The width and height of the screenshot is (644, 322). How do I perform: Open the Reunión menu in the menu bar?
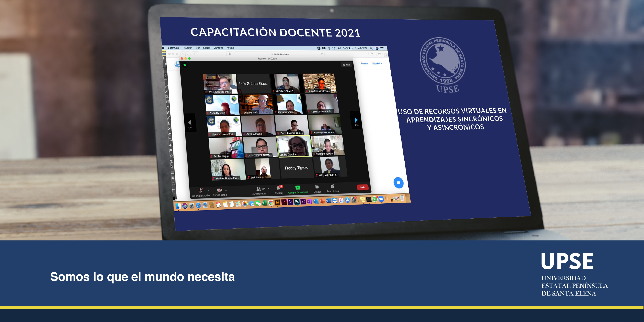[x=187, y=48]
